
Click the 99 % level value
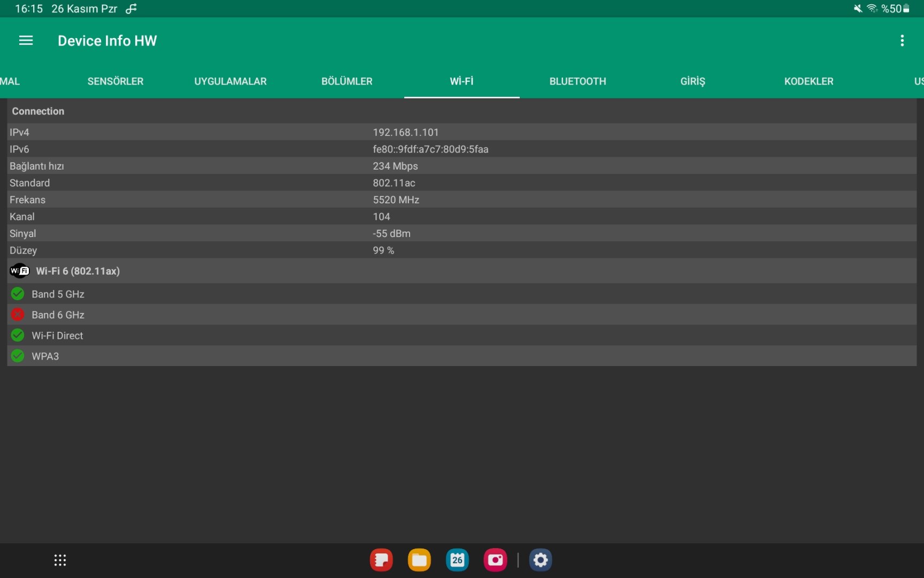383,250
